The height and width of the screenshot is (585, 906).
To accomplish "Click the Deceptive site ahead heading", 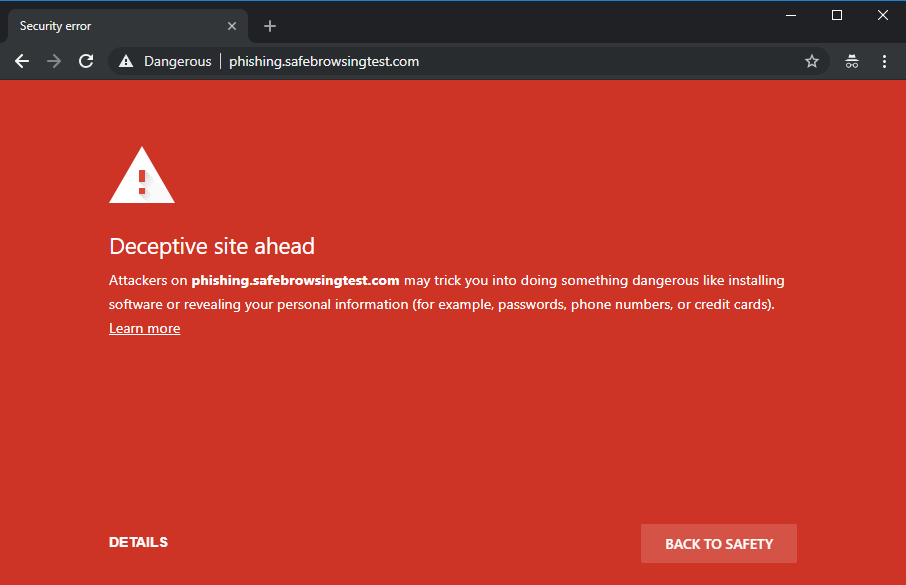I will point(212,246).
